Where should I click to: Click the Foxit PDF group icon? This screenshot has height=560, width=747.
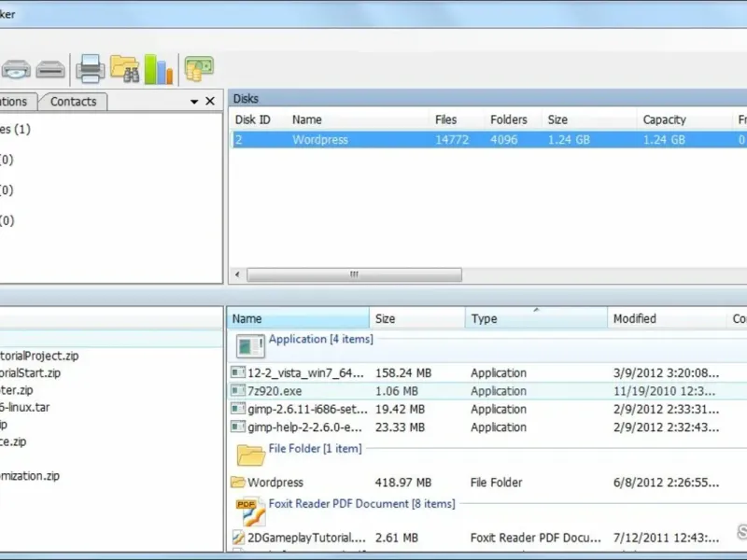[x=250, y=511]
